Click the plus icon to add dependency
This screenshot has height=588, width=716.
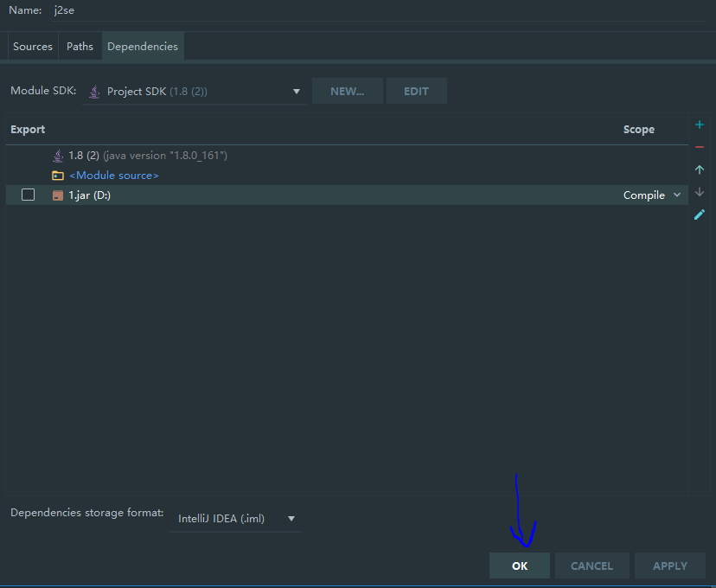click(699, 125)
